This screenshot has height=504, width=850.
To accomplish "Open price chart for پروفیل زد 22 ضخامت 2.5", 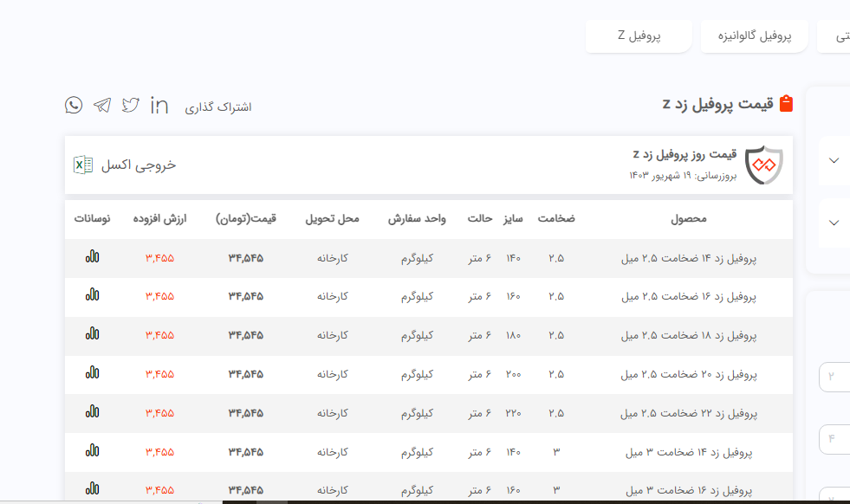I will (93, 412).
